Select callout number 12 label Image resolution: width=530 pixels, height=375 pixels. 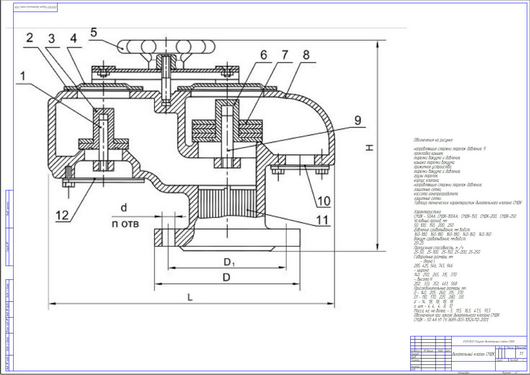[x=63, y=215]
